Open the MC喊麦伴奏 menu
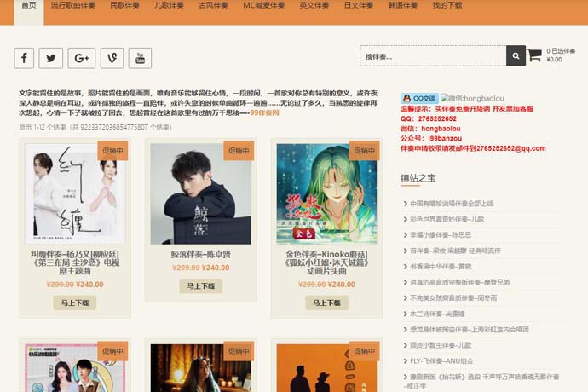Image resolution: width=588 pixels, height=392 pixels. (x=263, y=5)
